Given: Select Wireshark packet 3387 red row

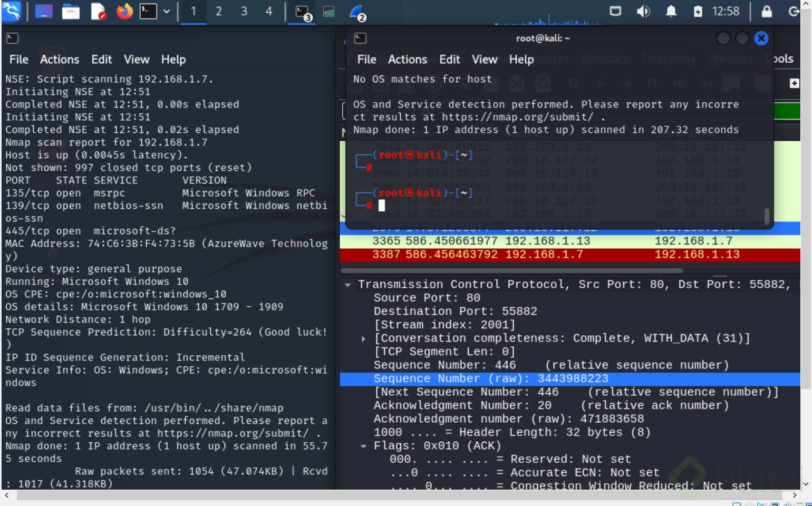Looking at the screenshot, I should click(x=570, y=255).
